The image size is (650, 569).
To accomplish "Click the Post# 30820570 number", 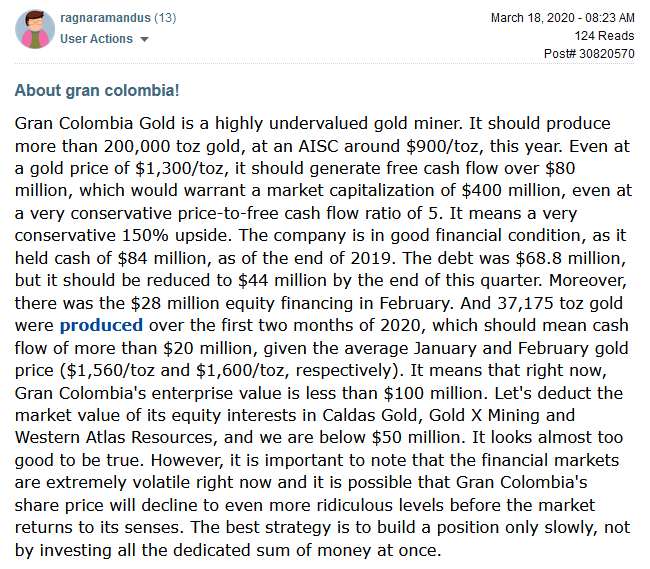I will coord(589,53).
